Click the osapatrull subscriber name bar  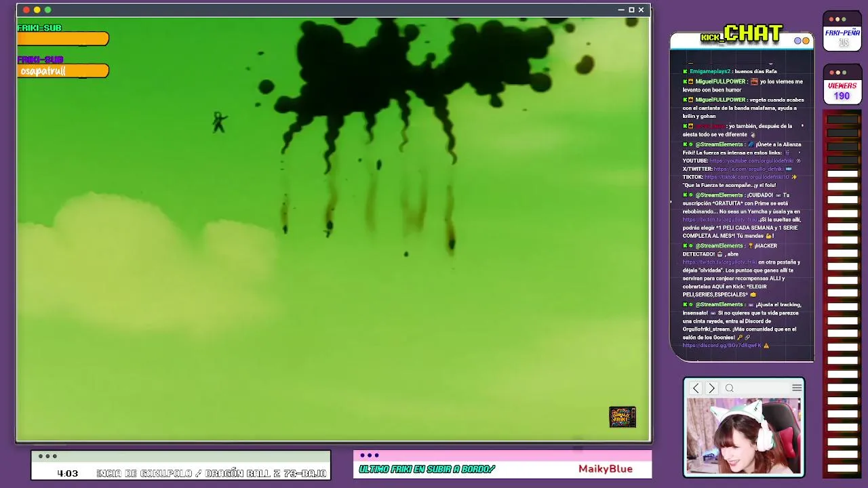pyautogui.click(x=63, y=71)
